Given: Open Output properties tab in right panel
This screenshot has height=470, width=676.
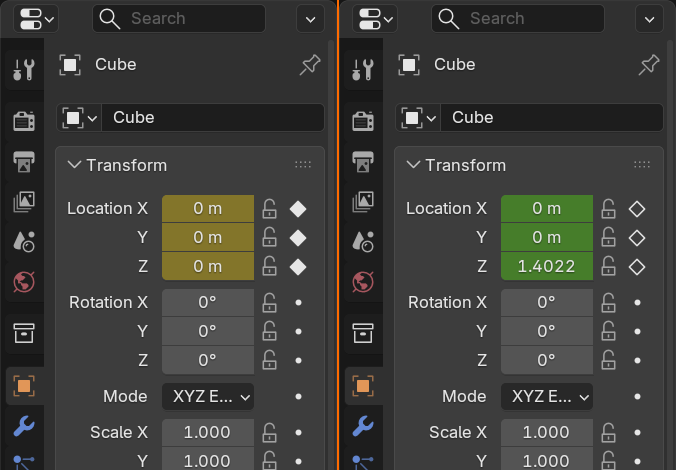Looking at the screenshot, I should coord(363,161).
